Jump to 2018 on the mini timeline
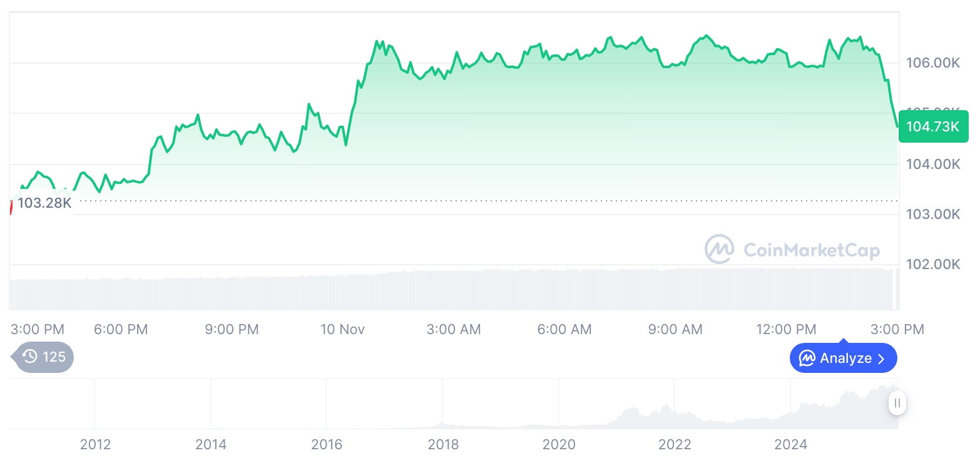This screenshot has height=458, width=980. pyautogui.click(x=443, y=445)
